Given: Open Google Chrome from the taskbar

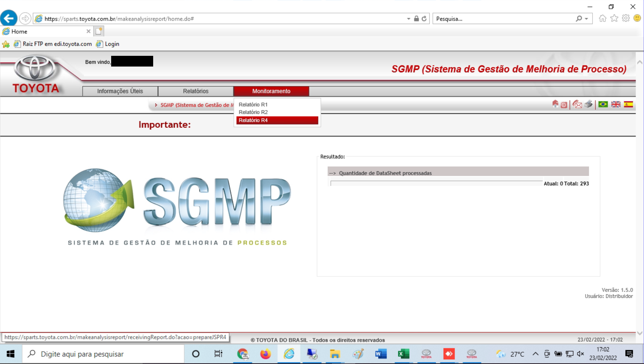Looking at the screenshot, I should (x=243, y=354).
